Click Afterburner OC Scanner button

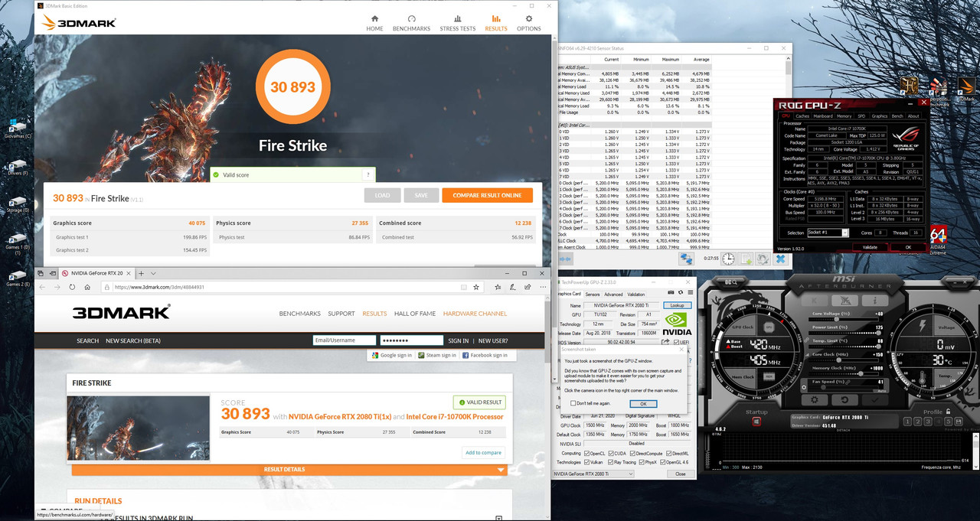(730, 282)
